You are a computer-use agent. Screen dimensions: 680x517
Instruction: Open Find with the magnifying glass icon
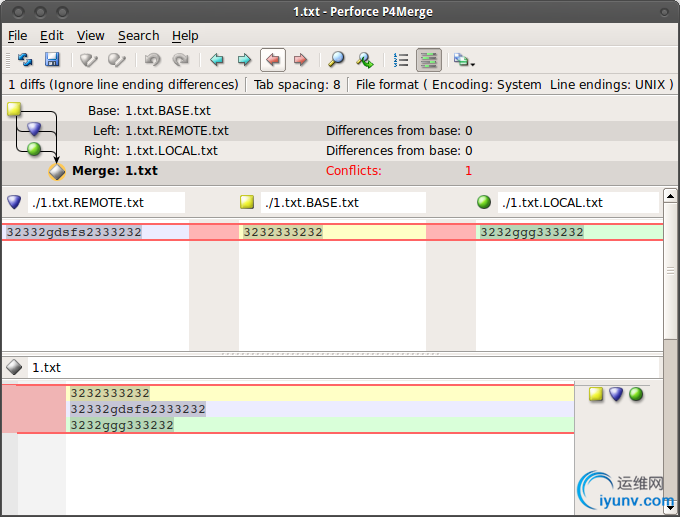(x=336, y=59)
